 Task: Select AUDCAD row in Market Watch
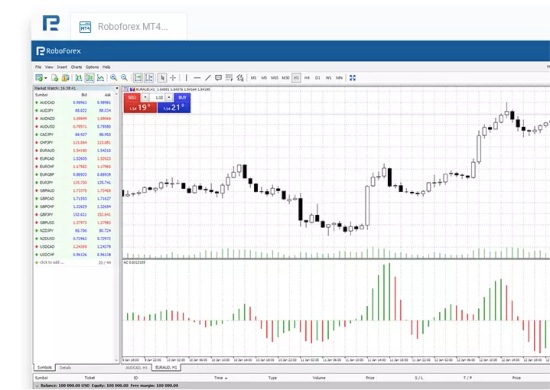[x=73, y=103]
